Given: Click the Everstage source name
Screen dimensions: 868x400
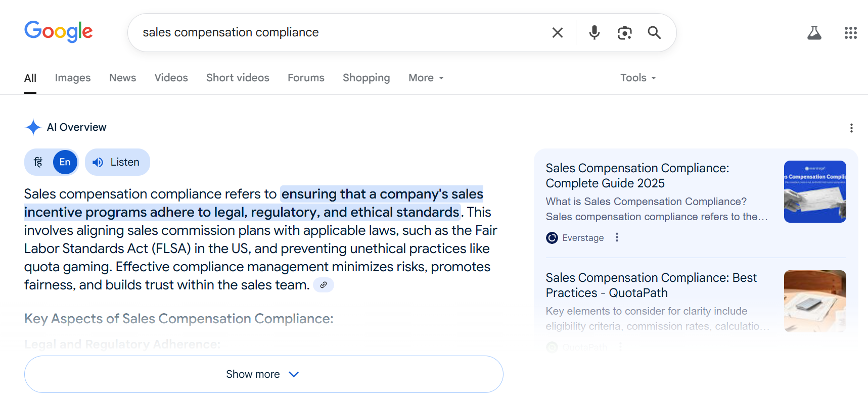Looking at the screenshot, I should (583, 238).
